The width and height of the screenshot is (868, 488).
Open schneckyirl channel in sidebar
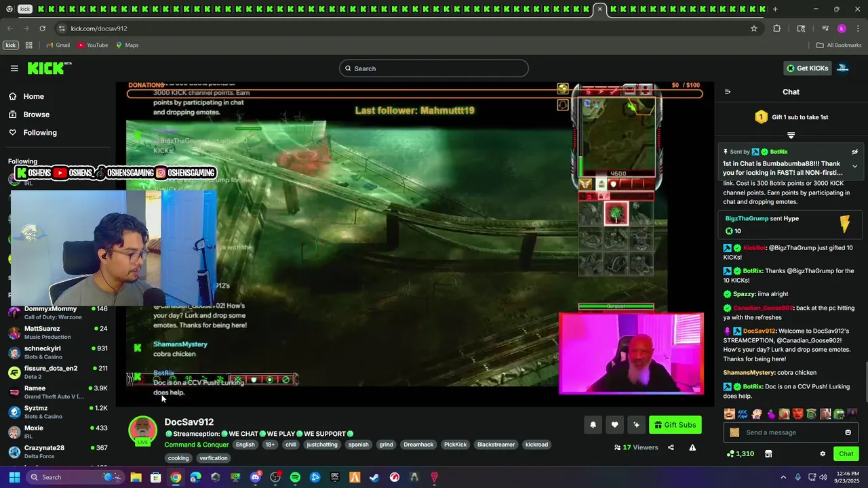58,352
